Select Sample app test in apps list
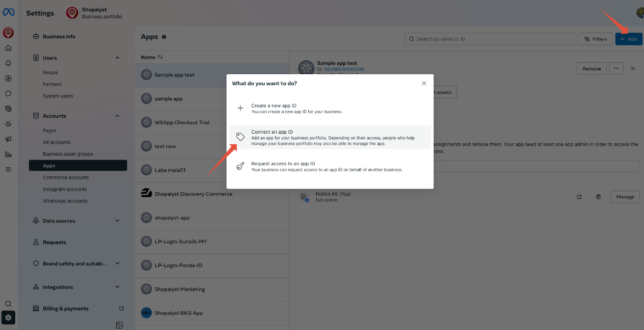Viewport: 644px width, 330px height. [x=213, y=75]
